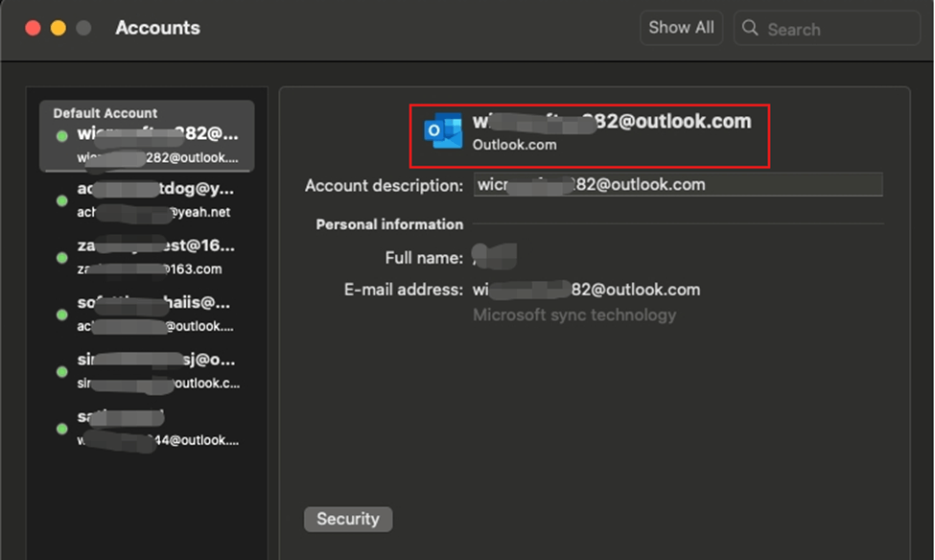Screen dimensions: 935x560
Task: Click the account header email ending 82@outlook.com
Action: click(612, 122)
